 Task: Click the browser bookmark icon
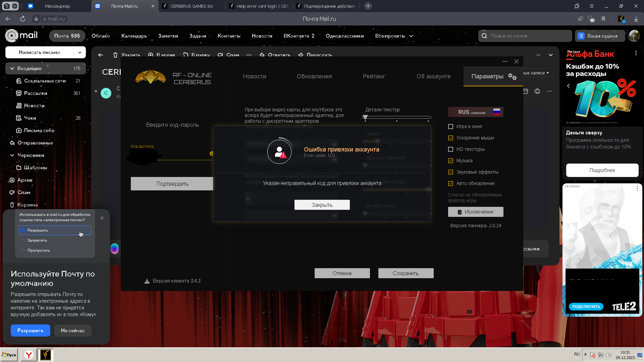[x=603, y=19]
